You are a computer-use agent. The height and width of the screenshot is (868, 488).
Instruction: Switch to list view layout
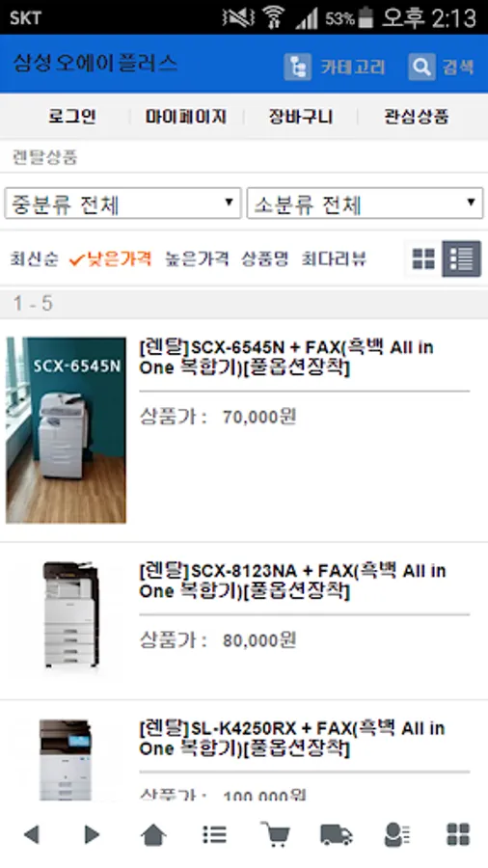pyautogui.click(x=461, y=258)
